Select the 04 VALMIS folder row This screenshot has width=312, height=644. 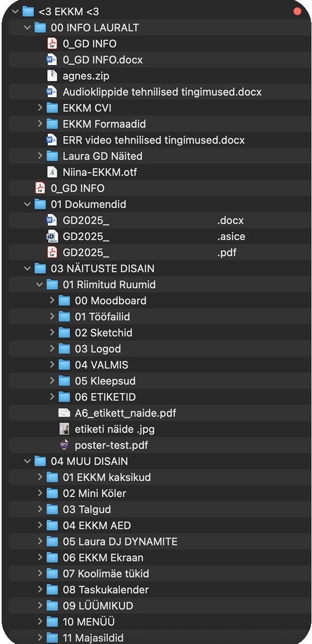[156, 365]
